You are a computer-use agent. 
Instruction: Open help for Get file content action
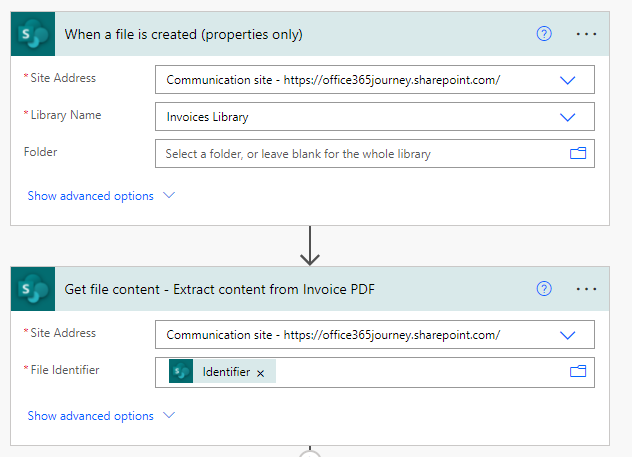click(544, 289)
